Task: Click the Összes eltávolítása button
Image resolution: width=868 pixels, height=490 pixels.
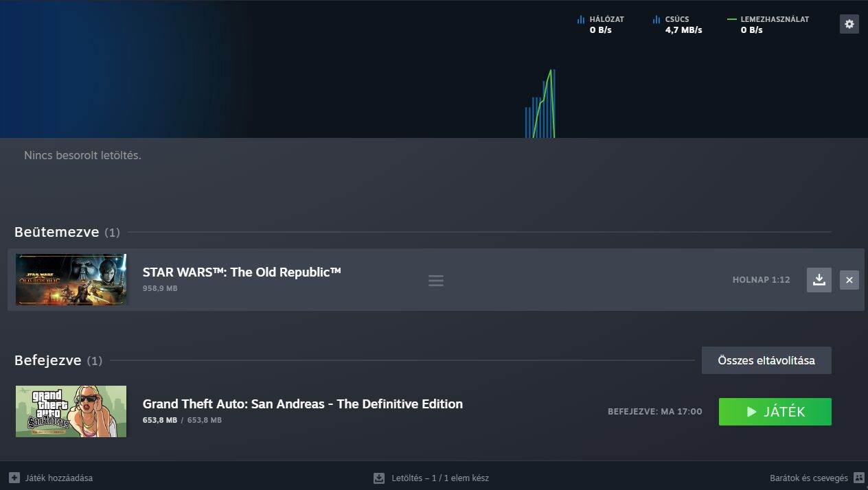Action: click(x=766, y=360)
